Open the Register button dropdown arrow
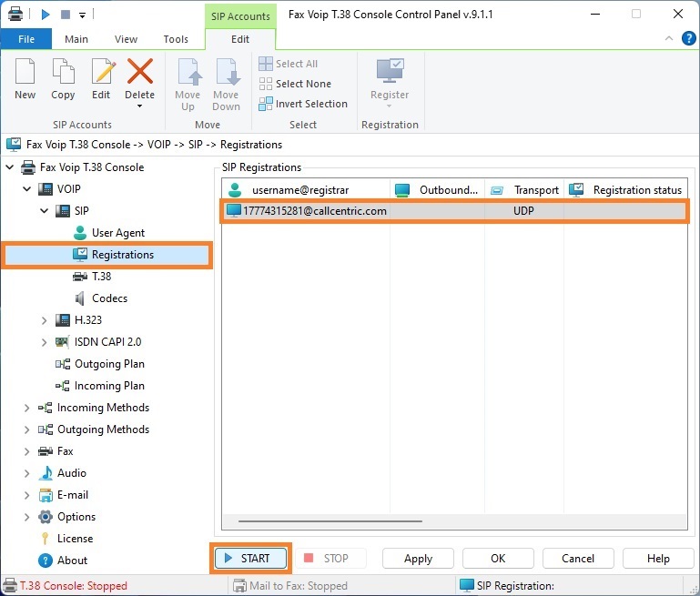 click(x=390, y=106)
